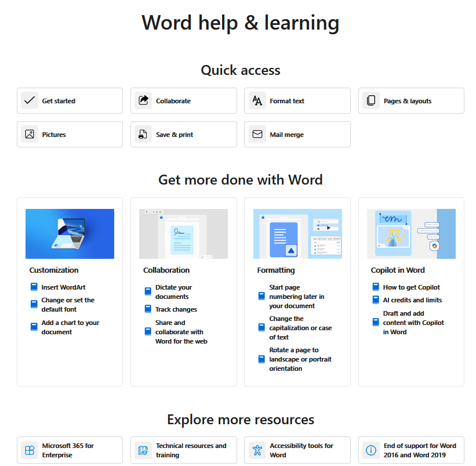The width and height of the screenshot is (476, 466).
Task: Click the Copilot in Word thumbnail
Action: coord(411,234)
